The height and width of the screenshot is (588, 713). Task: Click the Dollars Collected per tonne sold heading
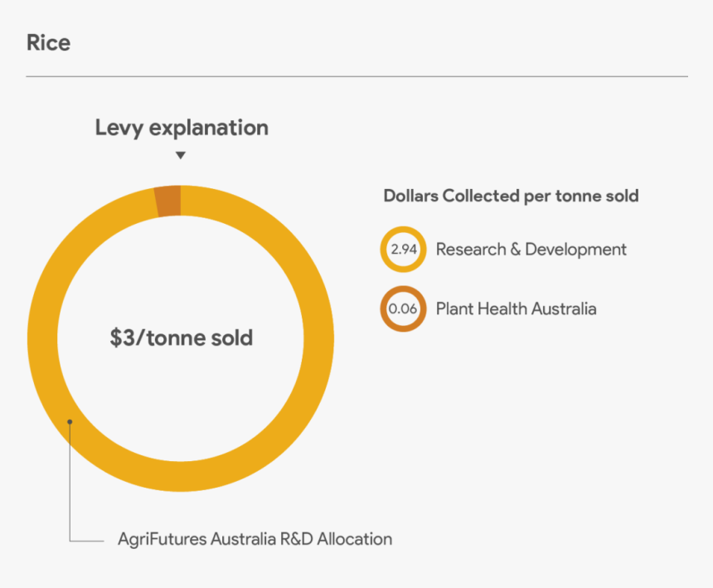511,196
